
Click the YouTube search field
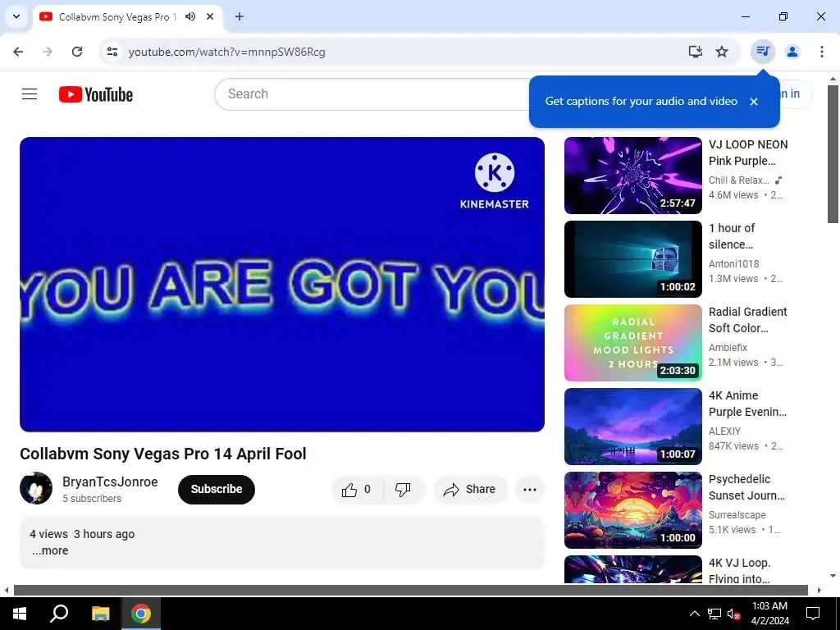coord(372,94)
